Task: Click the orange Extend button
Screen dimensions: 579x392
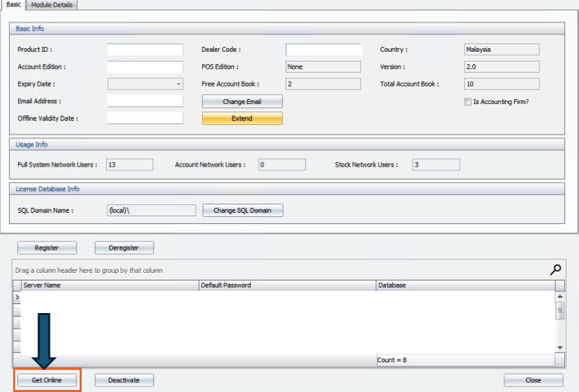Action: pyautogui.click(x=242, y=118)
